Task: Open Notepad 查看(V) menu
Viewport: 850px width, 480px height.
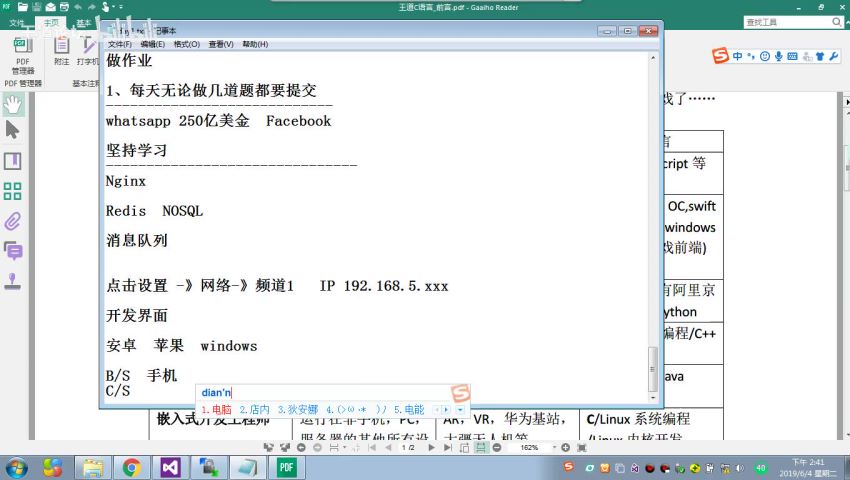Action: (221, 44)
